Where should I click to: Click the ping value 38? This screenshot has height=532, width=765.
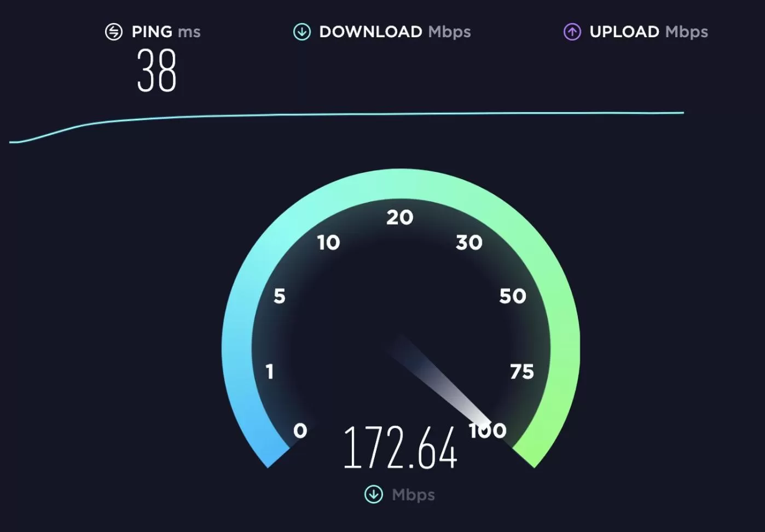pyautogui.click(x=157, y=71)
